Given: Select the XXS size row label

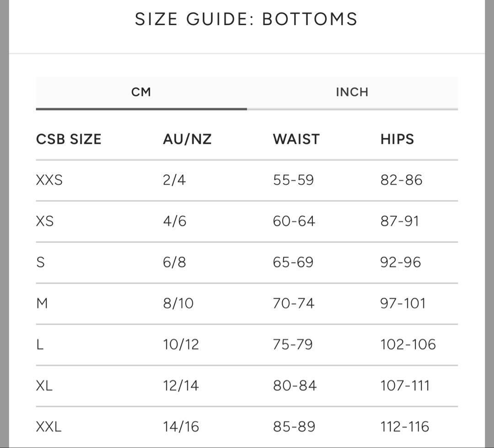Looking at the screenshot, I should [49, 180].
